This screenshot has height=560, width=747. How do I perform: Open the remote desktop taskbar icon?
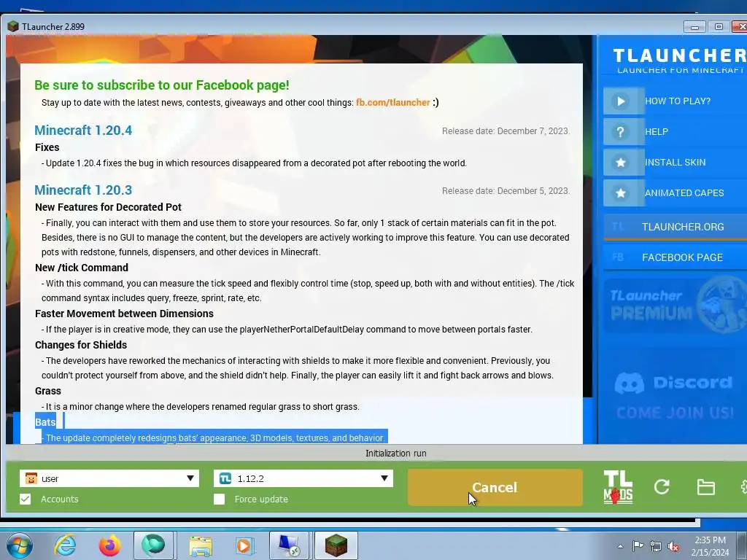coord(289,545)
